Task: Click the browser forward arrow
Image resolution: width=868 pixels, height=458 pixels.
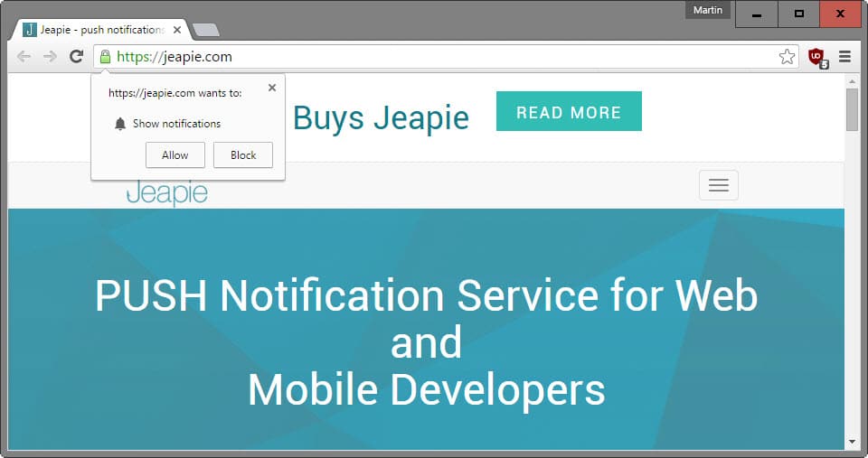Action: click(50, 56)
